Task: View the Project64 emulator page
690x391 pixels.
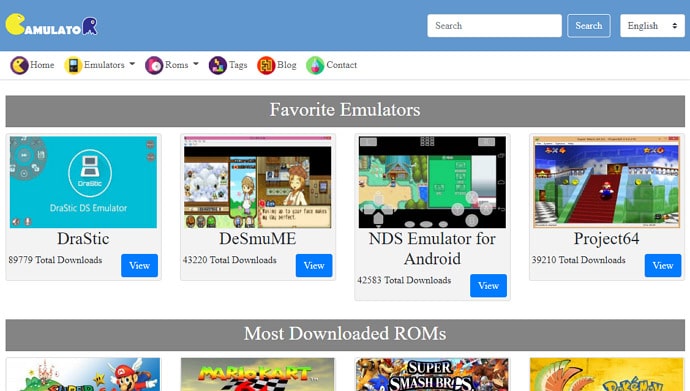Action: pos(663,265)
